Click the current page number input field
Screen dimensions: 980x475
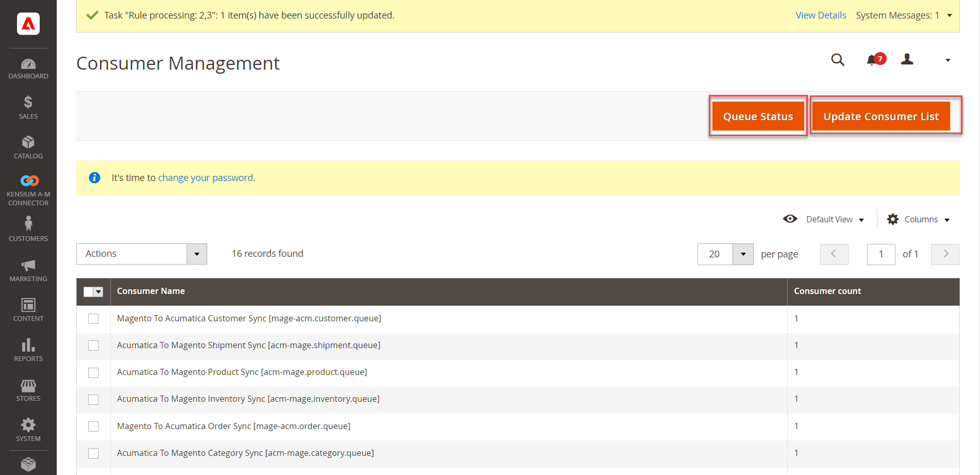click(881, 254)
